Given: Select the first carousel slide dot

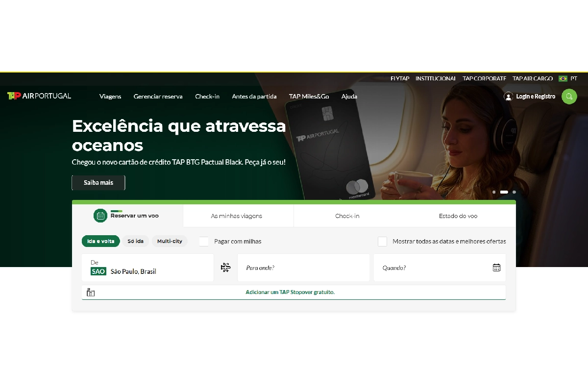Looking at the screenshot, I should click(494, 192).
